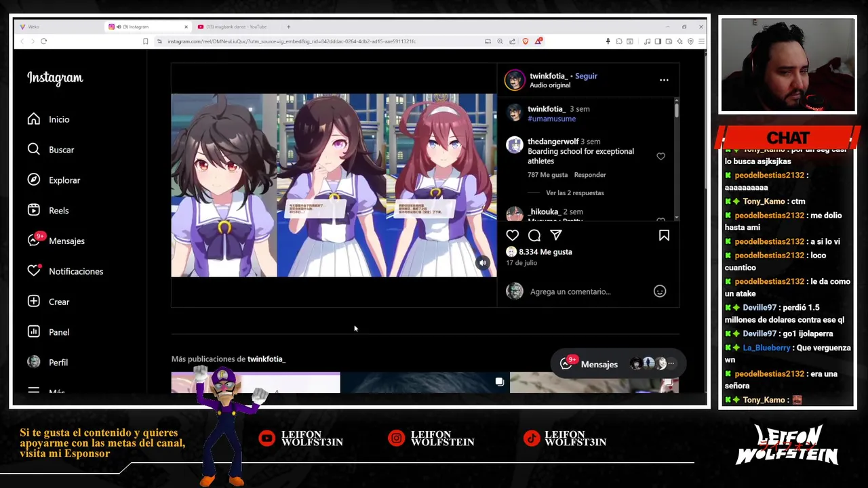The height and width of the screenshot is (488, 868).
Task: Open twinkfotia_ profile from reel header
Action: coord(548,76)
